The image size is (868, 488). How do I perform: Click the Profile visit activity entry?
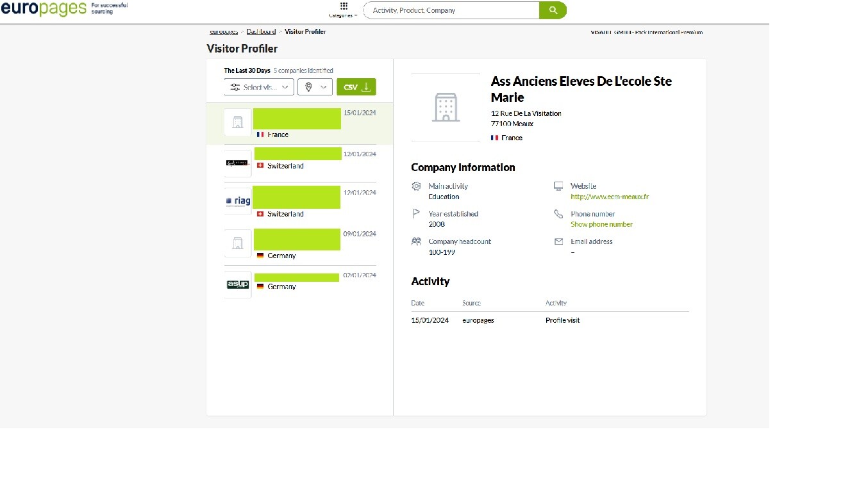[x=562, y=320]
